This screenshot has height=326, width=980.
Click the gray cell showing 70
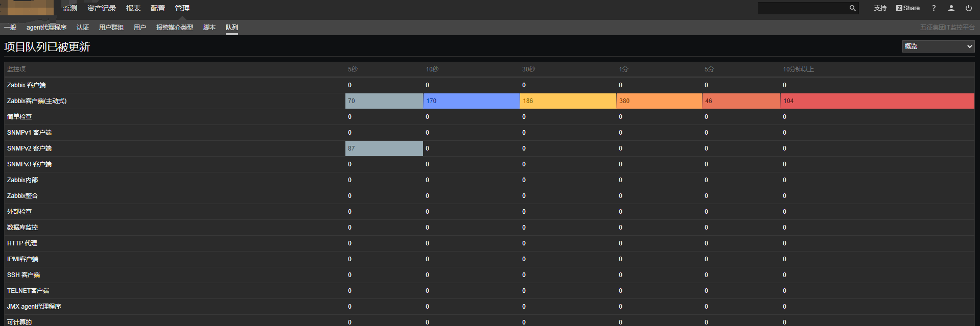pyautogui.click(x=384, y=101)
